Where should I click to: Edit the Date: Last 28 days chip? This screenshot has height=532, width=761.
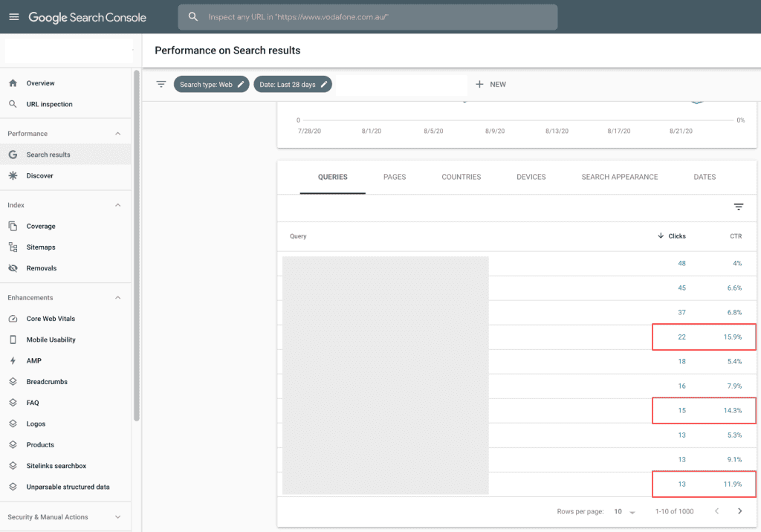click(292, 85)
